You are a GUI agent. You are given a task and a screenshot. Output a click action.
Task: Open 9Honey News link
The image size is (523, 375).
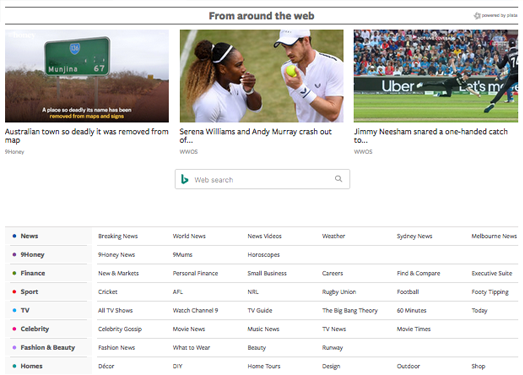[x=116, y=255]
